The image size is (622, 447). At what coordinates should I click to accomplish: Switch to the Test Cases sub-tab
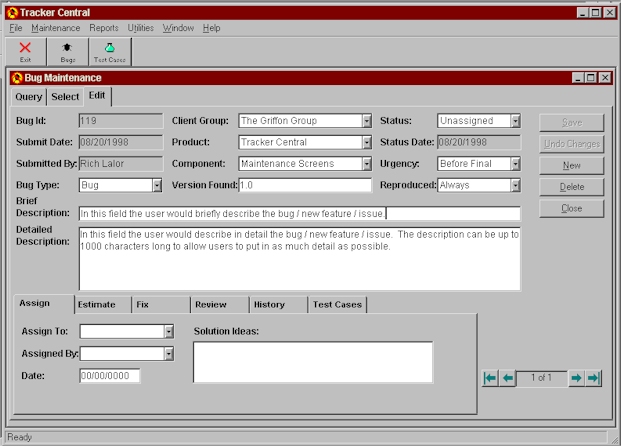click(337, 305)
